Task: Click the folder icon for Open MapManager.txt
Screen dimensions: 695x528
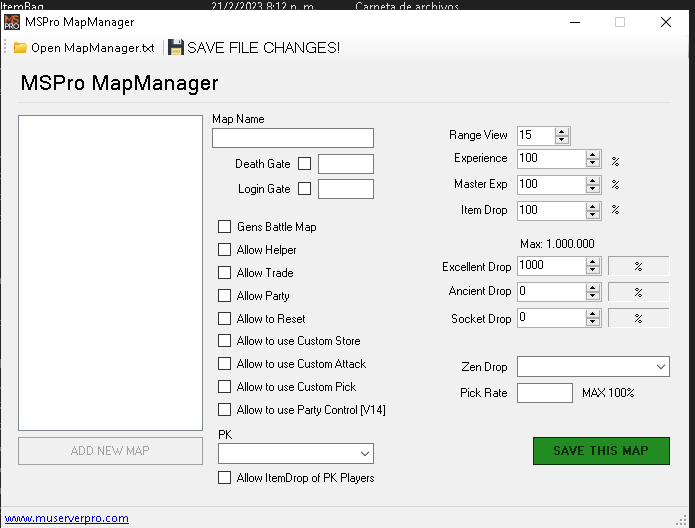Action: tap(20, 47)
